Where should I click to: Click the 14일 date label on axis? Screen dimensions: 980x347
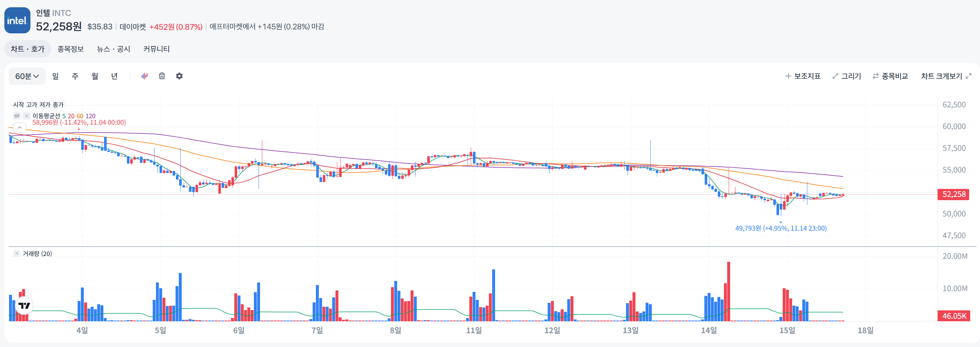709,330
